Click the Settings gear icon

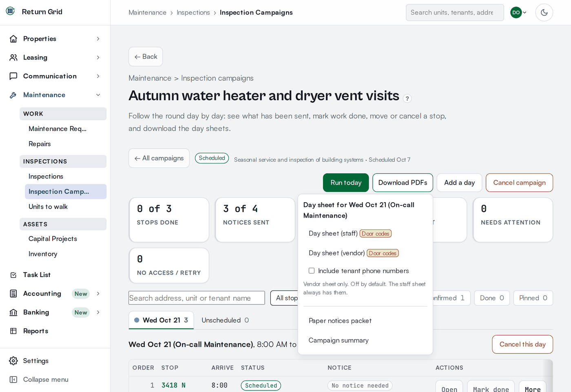point(13,361)
